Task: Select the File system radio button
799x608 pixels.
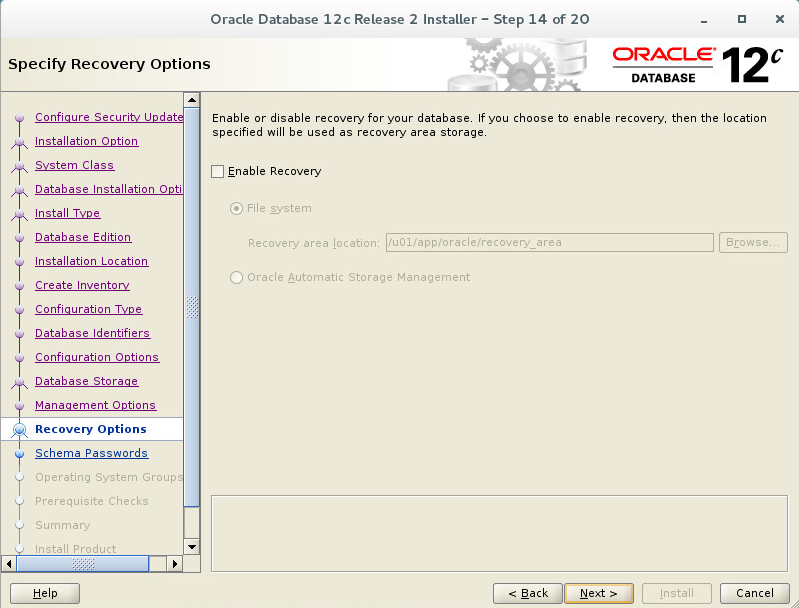Action: point(236,208)
